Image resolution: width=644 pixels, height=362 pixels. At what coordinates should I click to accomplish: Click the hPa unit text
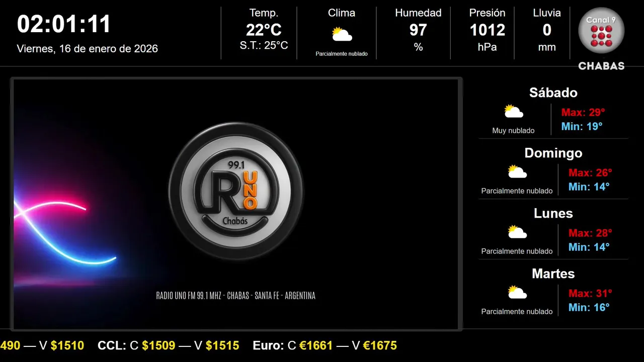click(487, 47)
